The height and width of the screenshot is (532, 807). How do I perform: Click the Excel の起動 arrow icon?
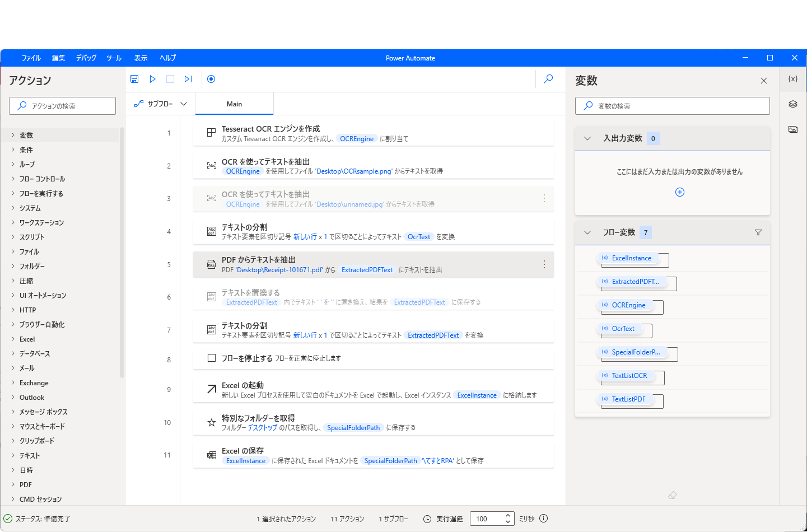point(211,389)
